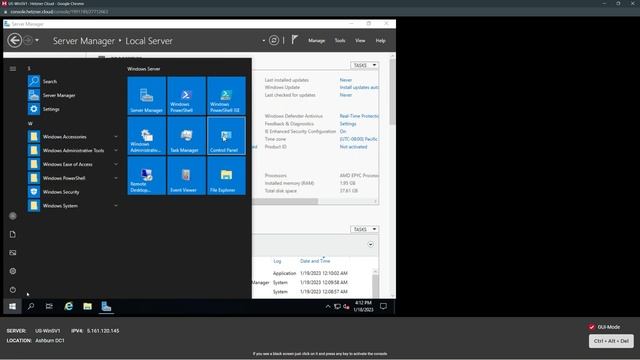Image resolution: width=640 pixels, height=360 pixels.
Task: Click Never next to Last installed updates
Action: tap(346, 80)
